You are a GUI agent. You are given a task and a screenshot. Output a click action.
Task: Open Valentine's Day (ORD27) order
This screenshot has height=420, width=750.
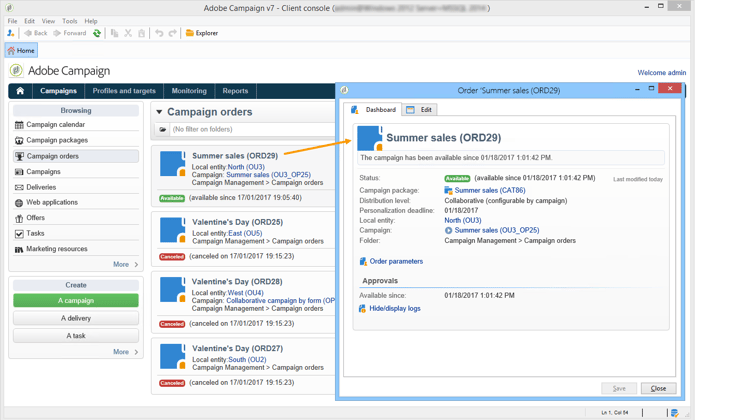(237, 348)
